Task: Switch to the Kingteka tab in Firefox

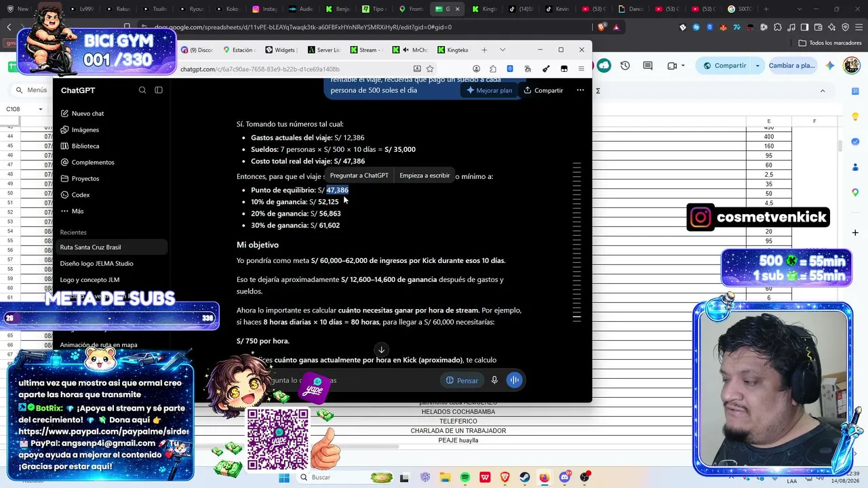Action: pos(453,49)
